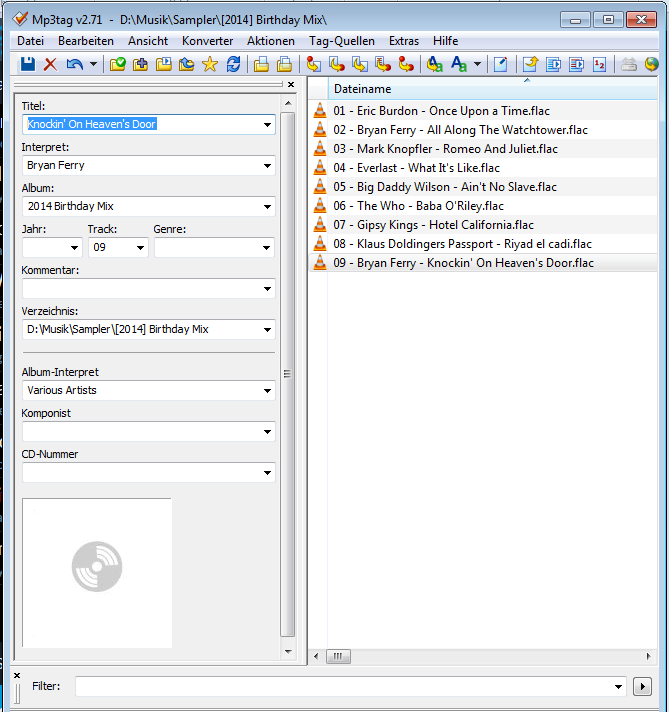Expand the Titel dropdown arrow
Screen dimensions: 669x712
pyautogui.click(x=267, y=124)
